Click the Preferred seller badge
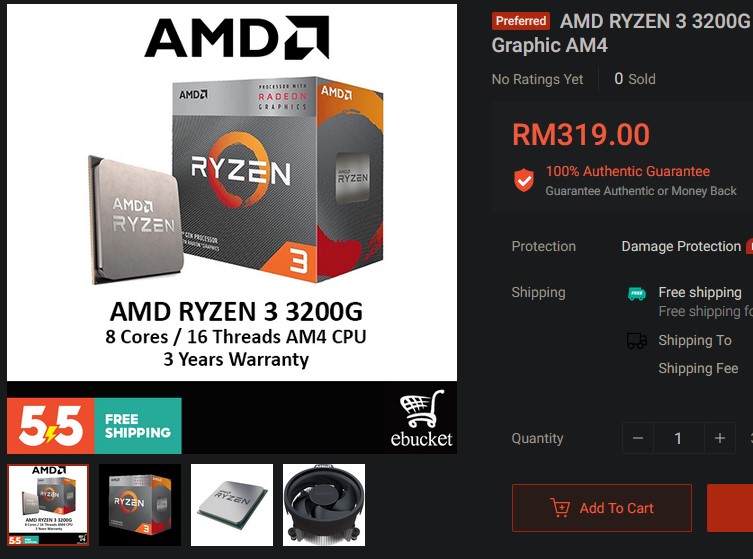The height and width of the screenshot is (559, 753). (521, 21)
